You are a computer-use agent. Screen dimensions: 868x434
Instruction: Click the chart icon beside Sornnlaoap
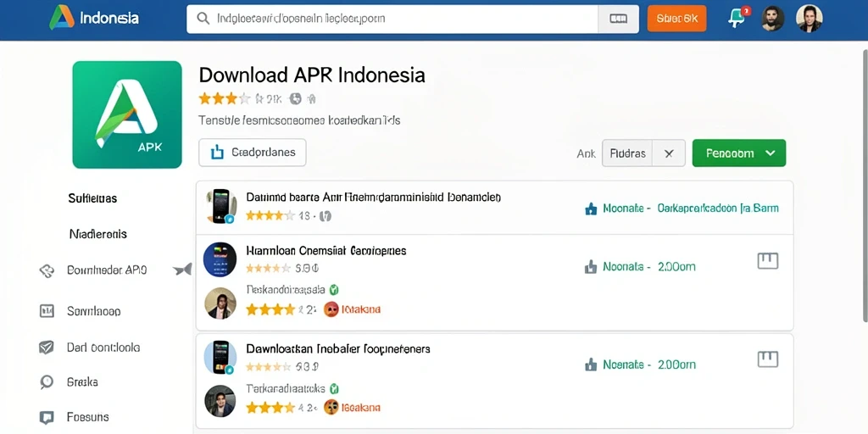pos(47,311)
